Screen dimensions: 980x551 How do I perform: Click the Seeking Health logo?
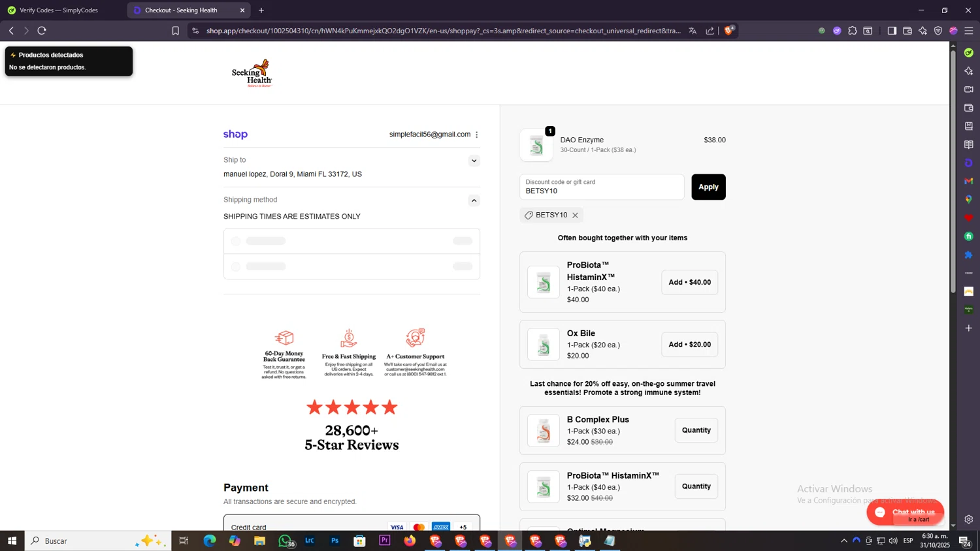(252, 73)
